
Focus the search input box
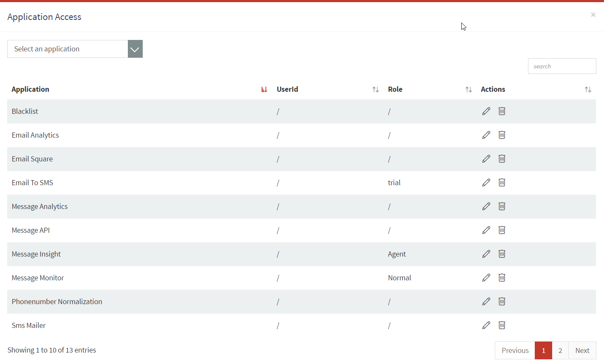pyautogui.click(x=562, y=66)
